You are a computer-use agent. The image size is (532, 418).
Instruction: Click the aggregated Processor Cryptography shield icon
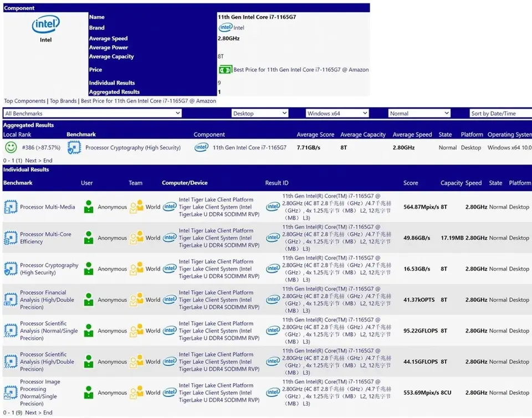click(74, 148)
